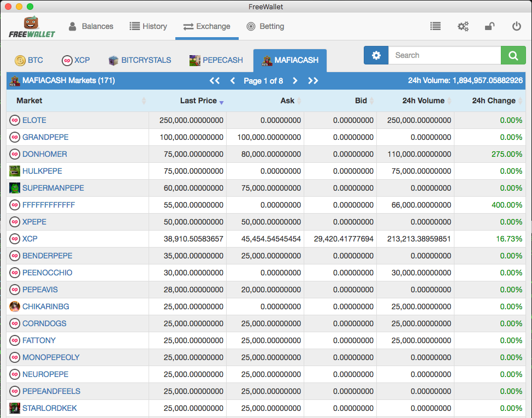Focus the market Search field
The width and height of the screenshot is (532, 418).
click(445, 55)
